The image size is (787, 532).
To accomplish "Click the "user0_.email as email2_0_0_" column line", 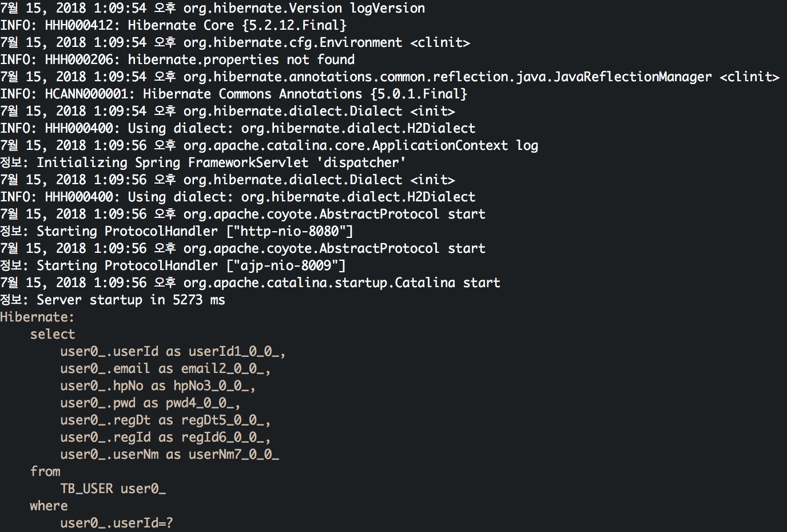I will coord(165,369).
